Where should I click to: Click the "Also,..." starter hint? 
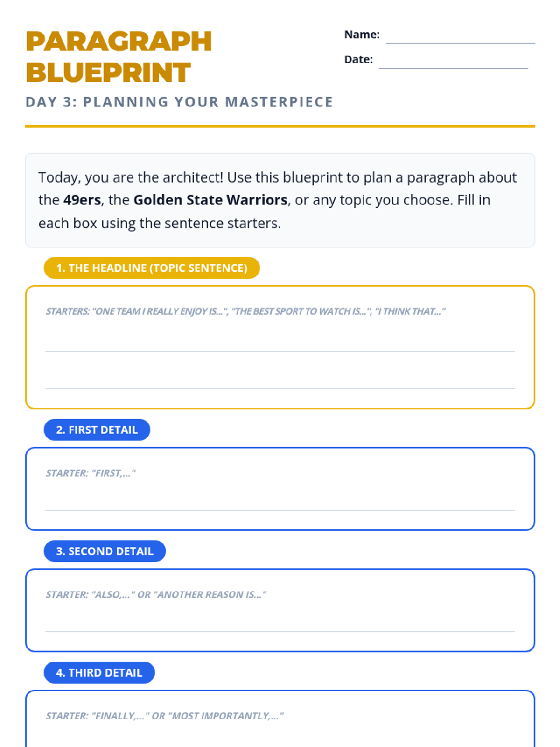pos(156,595)
